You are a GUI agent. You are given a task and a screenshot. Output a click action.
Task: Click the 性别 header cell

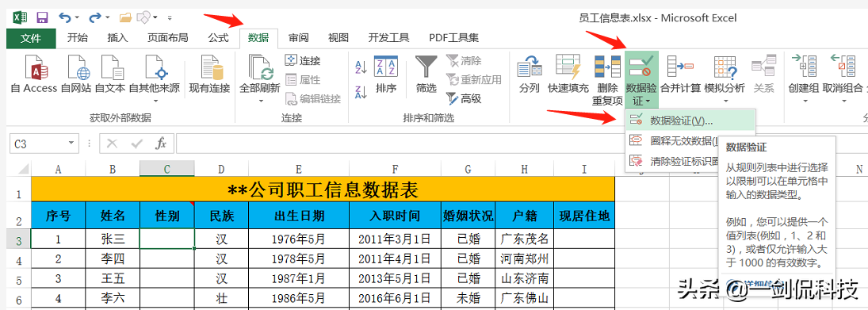click(x=167, y=216)
